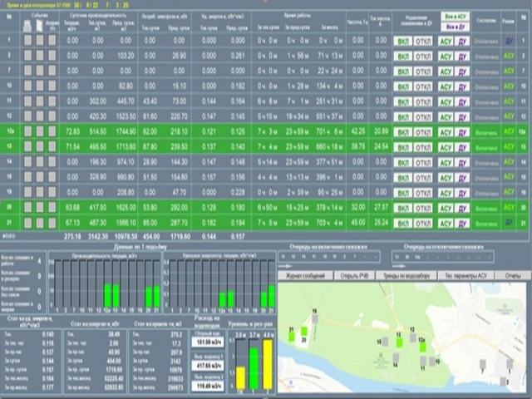Click the green level bar of reservoir 1
Screen dimensions: 532x399
(x=254, y=368)
